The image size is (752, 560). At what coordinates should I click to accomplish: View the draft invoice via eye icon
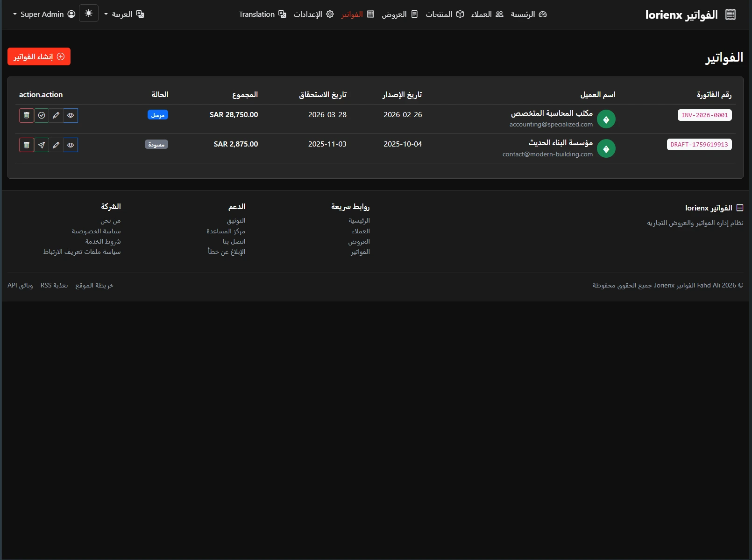tap(71, 145)
